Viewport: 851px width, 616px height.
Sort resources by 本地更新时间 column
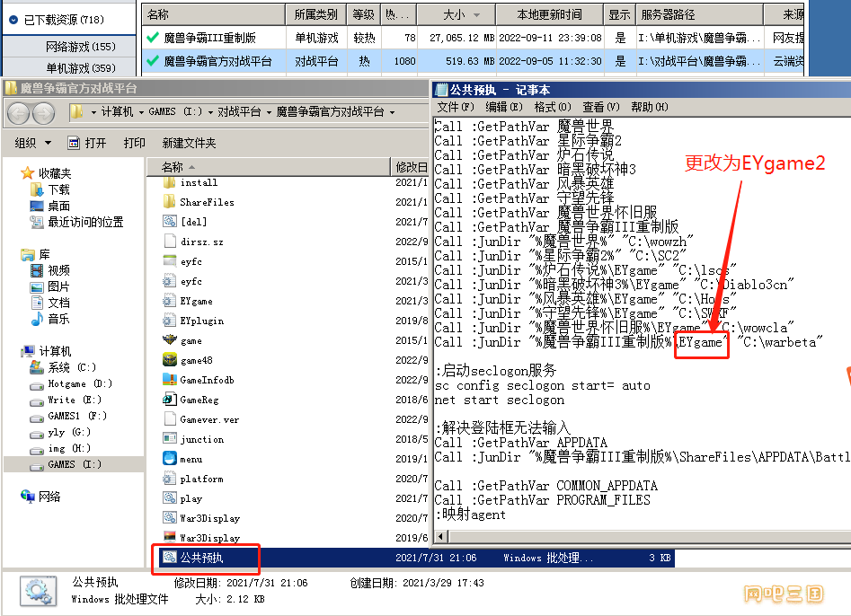(549, 14)
